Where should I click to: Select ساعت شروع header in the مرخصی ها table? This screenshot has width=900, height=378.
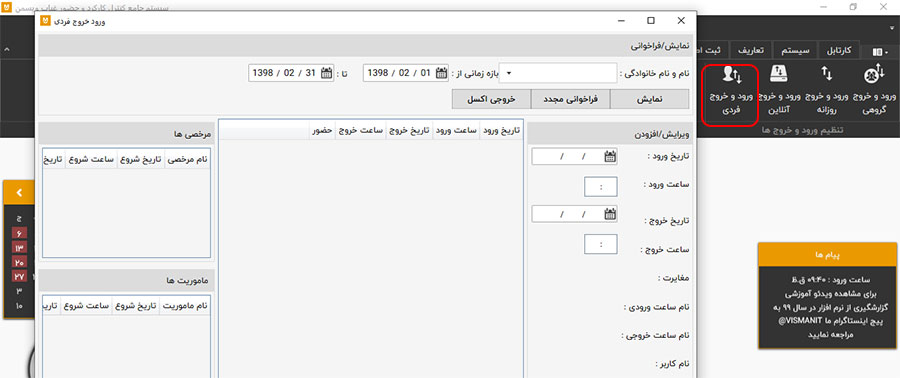coord(92,160)
